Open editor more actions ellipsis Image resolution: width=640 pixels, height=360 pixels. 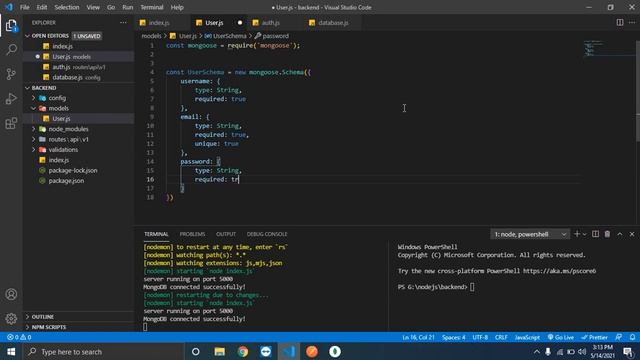pos(632,23)
